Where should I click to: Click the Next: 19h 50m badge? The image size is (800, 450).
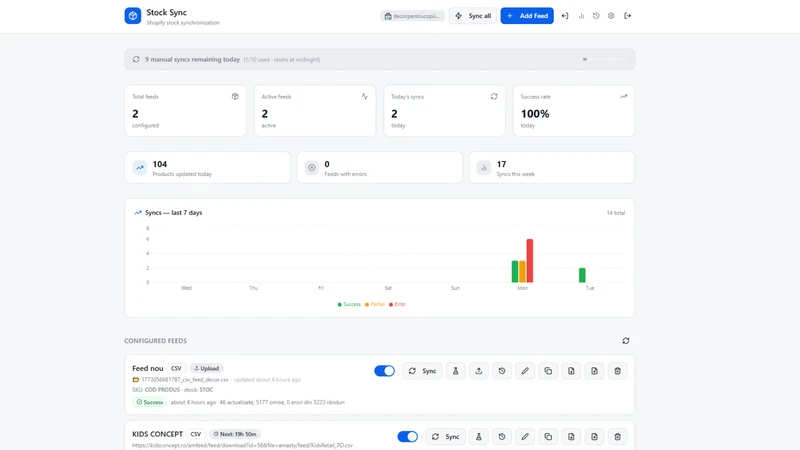point(235,434)
